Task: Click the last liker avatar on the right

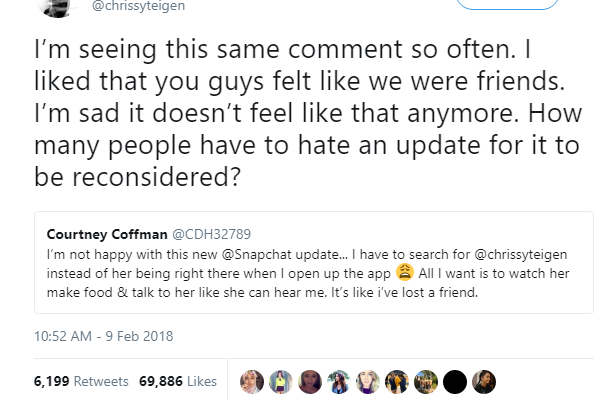Action: 484,381
